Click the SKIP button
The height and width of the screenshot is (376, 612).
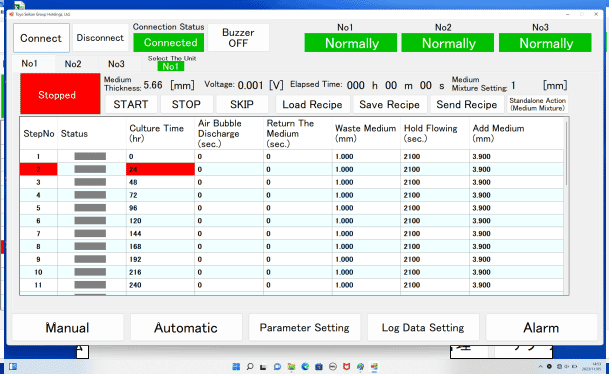(x=242, y=105)
